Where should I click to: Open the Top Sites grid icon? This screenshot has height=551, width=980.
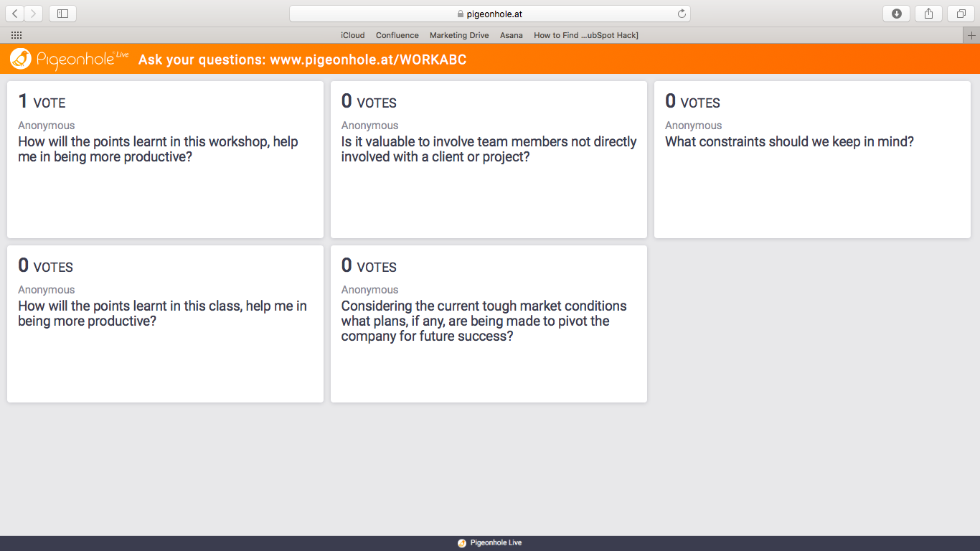click(x=17, y=35)
